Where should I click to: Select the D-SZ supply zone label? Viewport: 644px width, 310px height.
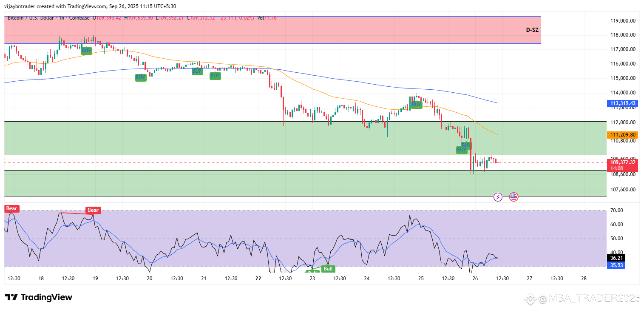pos(531,30)
